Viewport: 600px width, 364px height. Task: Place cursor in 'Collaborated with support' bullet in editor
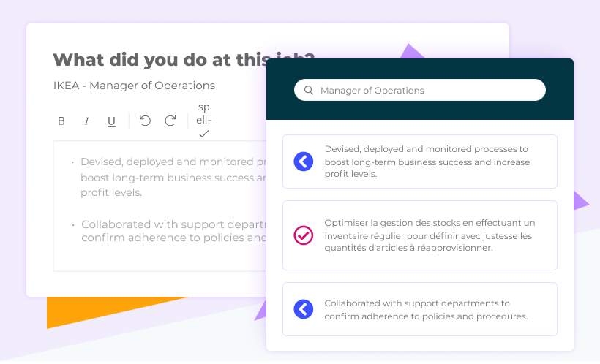pyautogui.click(x=173, y=231)
